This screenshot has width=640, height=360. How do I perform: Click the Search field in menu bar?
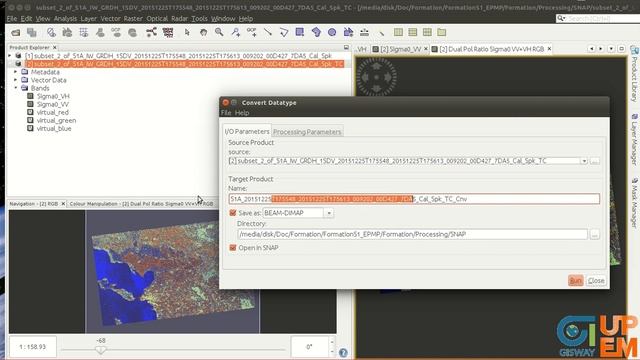point(598,19)
